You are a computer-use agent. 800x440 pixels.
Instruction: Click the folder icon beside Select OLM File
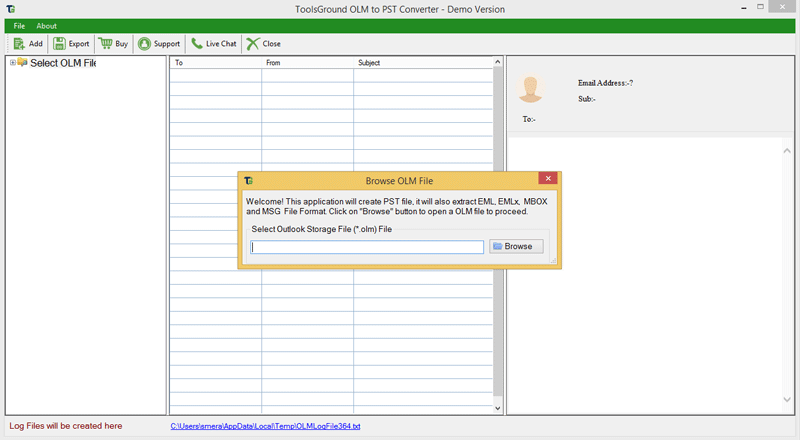click(x=23, y=63)
